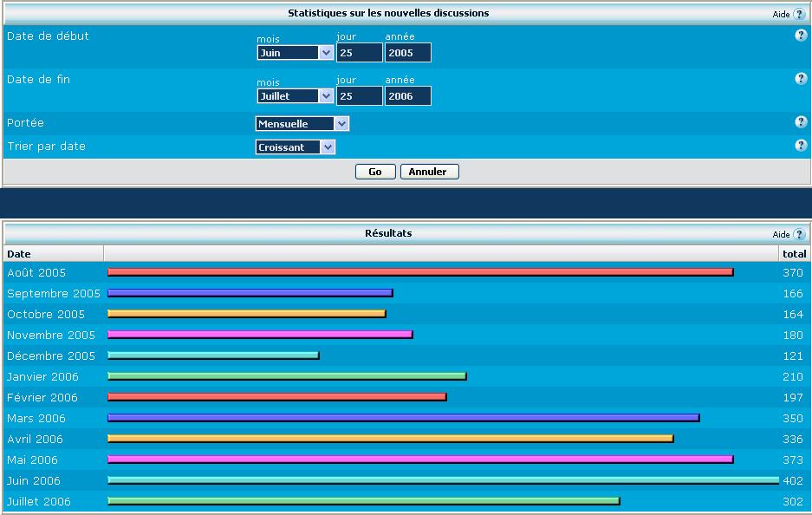Click the Juin 2006 result bar
Image resolution: width=812 pixels, height=515 pixels.
[442, 479]
